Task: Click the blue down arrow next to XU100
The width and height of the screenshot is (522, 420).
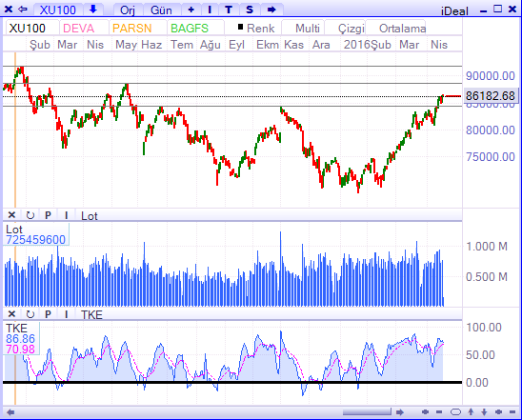Action: [93, 10]
